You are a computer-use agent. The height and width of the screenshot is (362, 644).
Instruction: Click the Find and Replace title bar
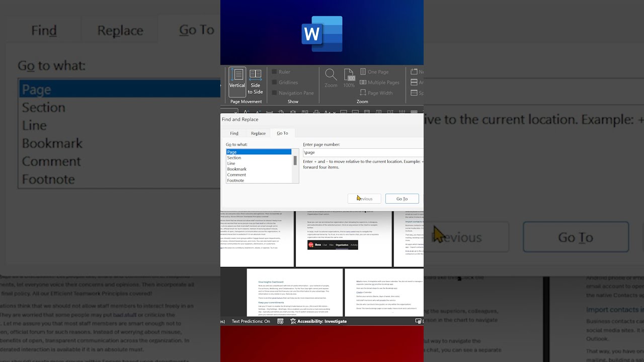pos(322,119)
